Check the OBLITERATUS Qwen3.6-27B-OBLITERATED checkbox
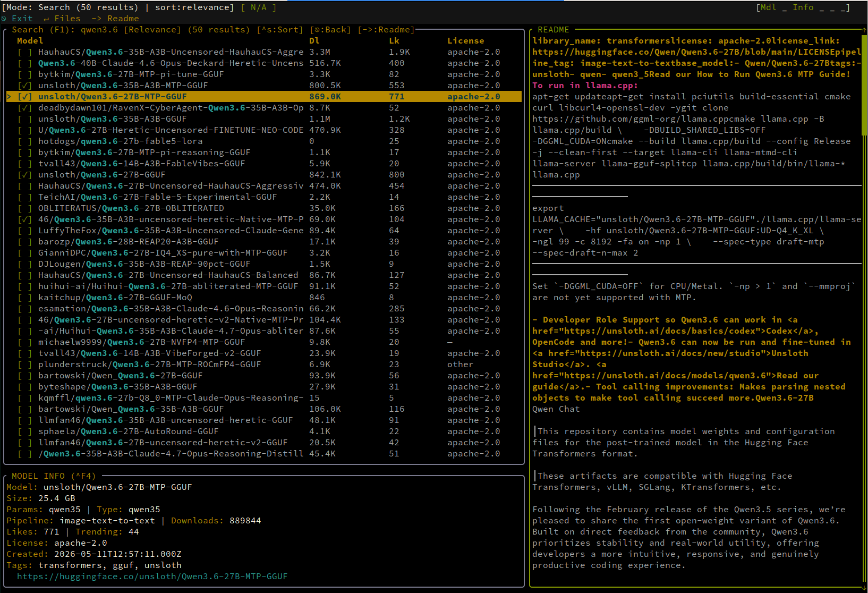The height and width of the screenshot is (593, 868). click(x=24, y=208)
